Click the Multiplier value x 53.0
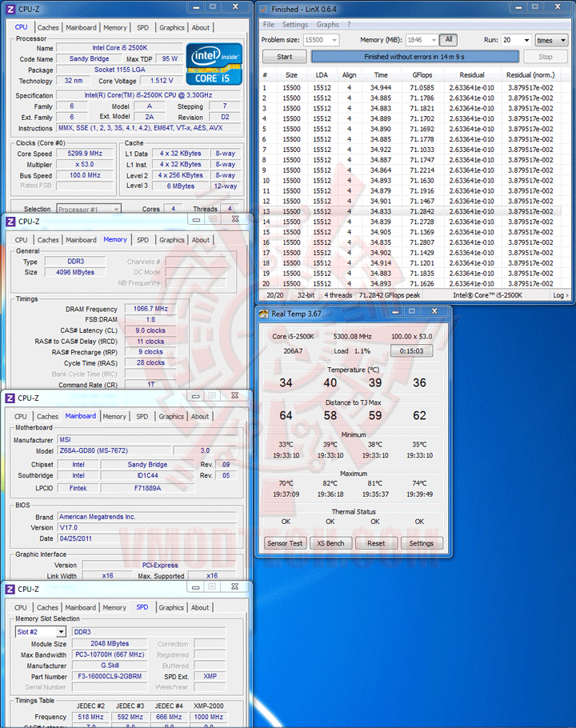This screenshot has height=728, width=576. click(x=85, y=164)
